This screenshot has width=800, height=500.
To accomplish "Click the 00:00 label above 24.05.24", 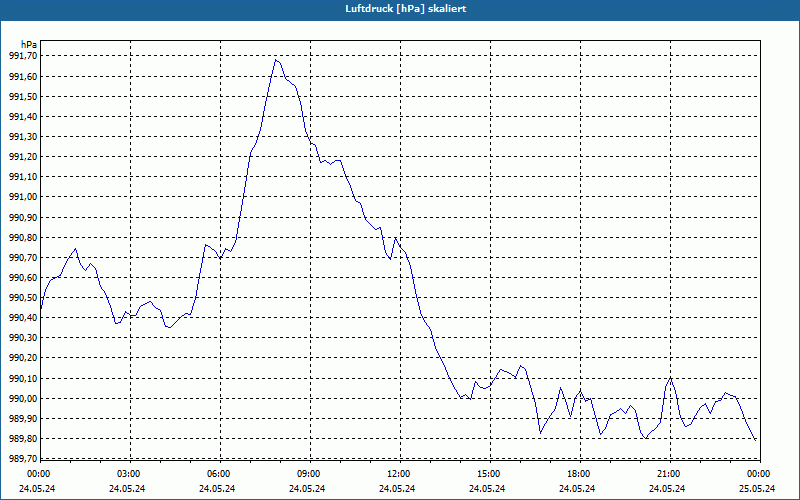I will point(38,474).
